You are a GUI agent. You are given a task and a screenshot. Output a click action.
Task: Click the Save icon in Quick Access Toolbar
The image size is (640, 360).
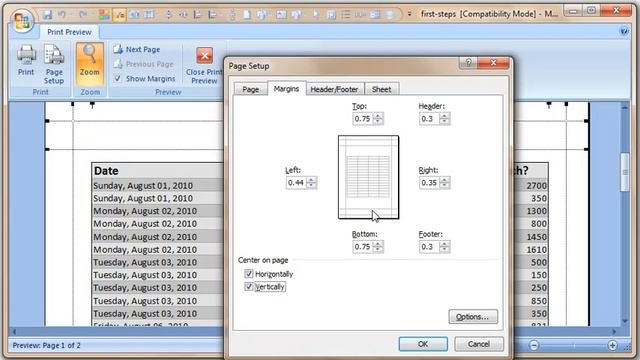[47, 15]
